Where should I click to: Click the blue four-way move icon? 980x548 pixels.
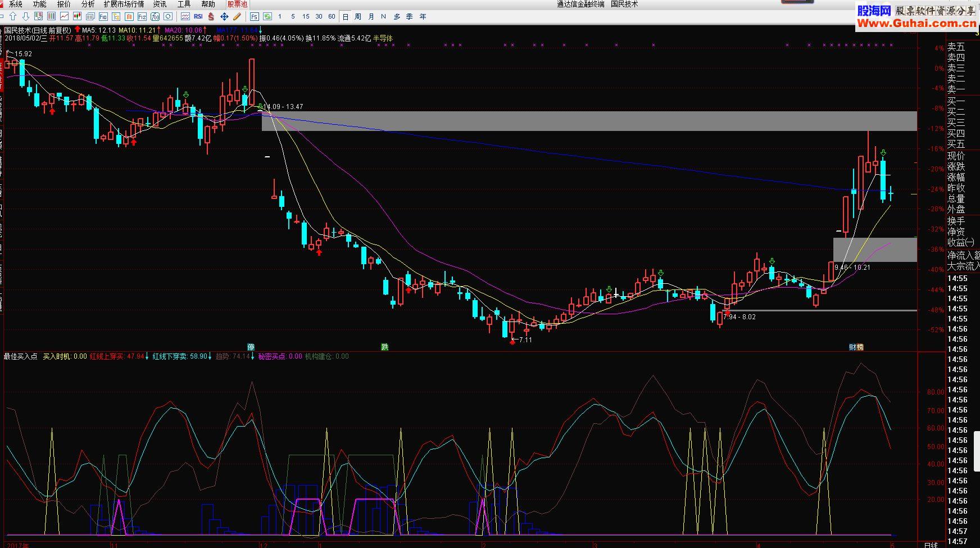(x=224, y=16)
